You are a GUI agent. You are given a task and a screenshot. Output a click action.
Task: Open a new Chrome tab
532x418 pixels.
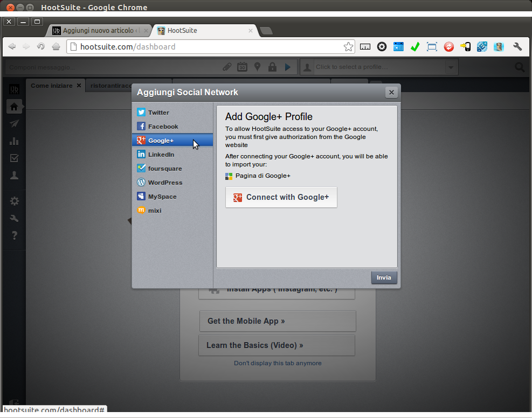267,31
